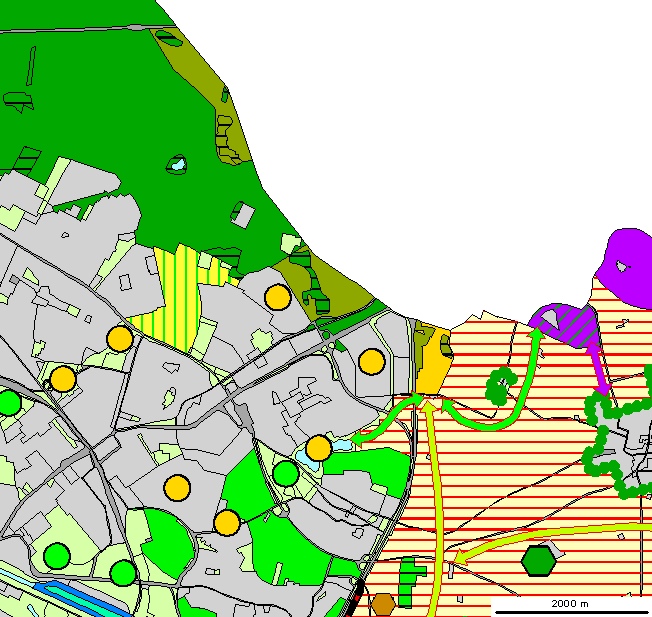Click the green circle cut by the left edge
Viewport: 652px width, 617px height.
[8, 402]
